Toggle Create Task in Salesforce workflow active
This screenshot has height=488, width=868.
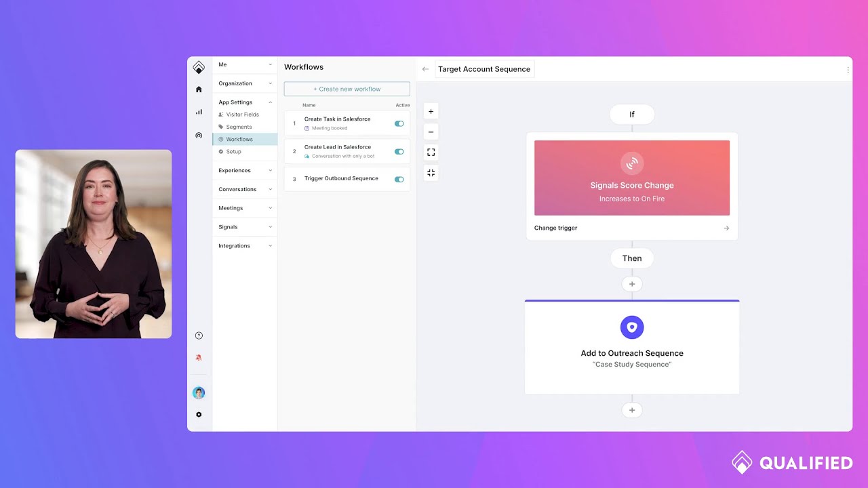pyautogui.click(x=399, y=124)
